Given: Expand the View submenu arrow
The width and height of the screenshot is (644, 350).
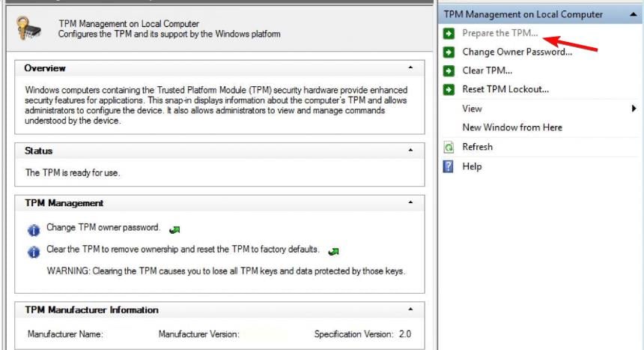Looking at the screenshot, I should click(x=634, y=109).
